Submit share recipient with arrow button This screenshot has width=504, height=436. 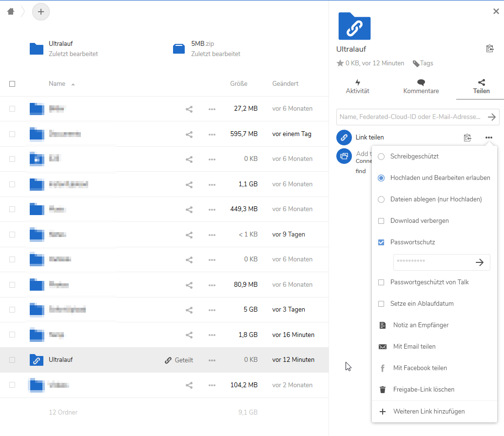coord(492,117)
